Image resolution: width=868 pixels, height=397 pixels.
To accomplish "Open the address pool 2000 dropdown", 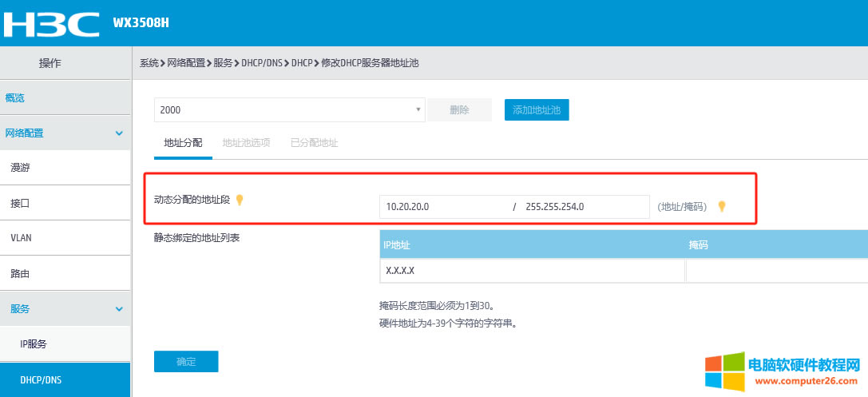I will (290, 110).
